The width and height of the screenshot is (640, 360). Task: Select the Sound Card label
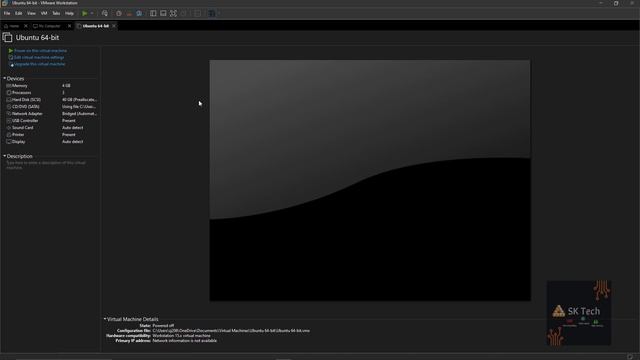pos(22,128)
